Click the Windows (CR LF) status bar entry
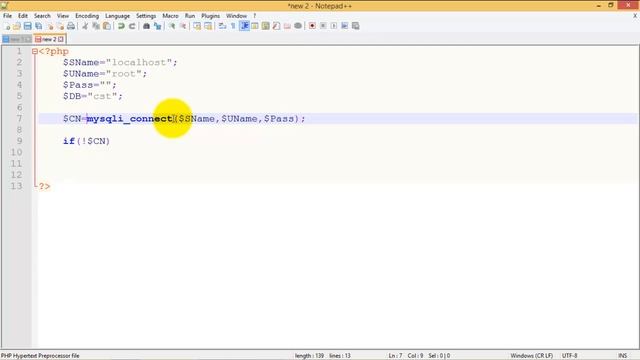 (x=531, y=356)
